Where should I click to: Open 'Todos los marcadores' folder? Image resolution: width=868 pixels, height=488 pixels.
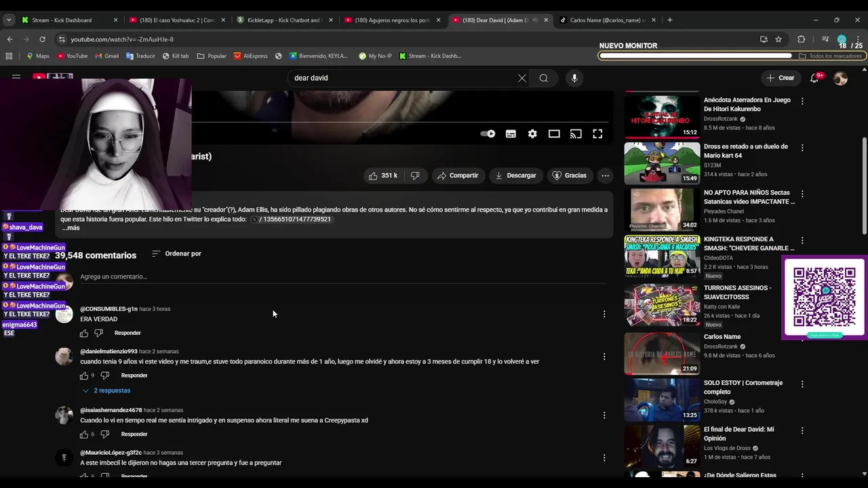click(x=830, y=56)
